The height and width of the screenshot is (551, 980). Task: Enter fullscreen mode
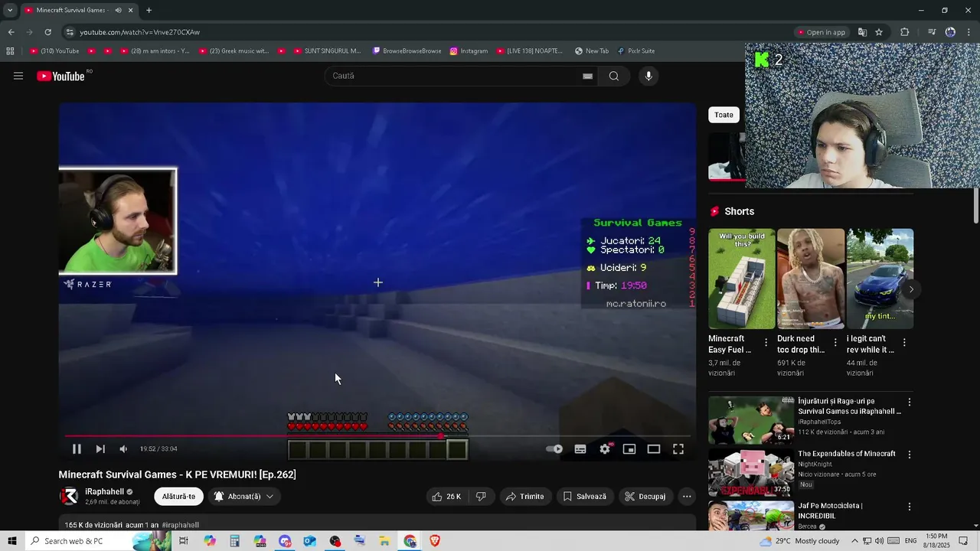tap(678, 449)
